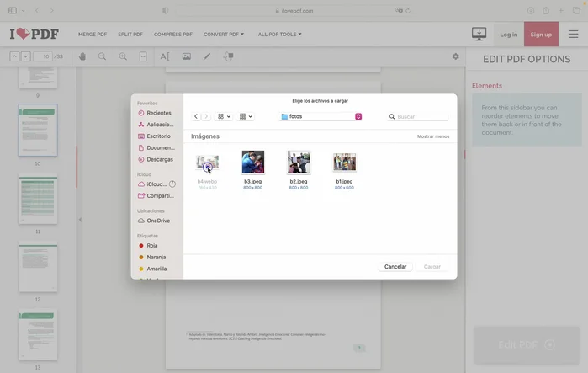The height and width of the screenshot is (373, 588).
Task: Select the shapes tool
Action: coord(228,56)
